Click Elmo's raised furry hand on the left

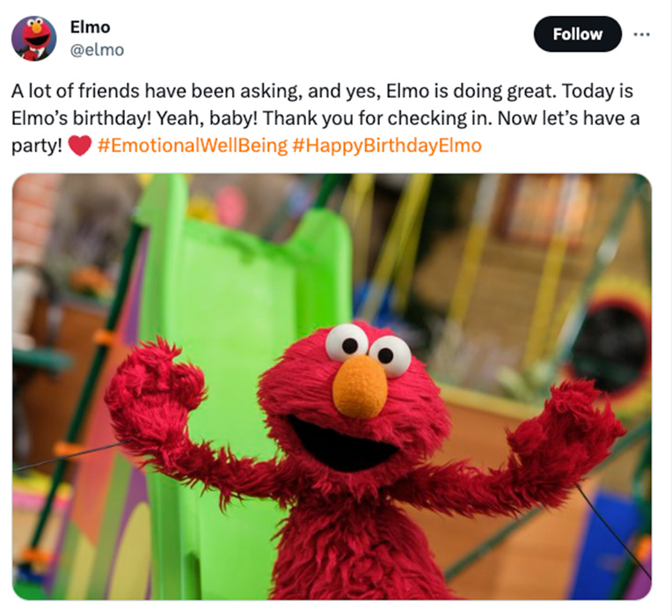155,388
